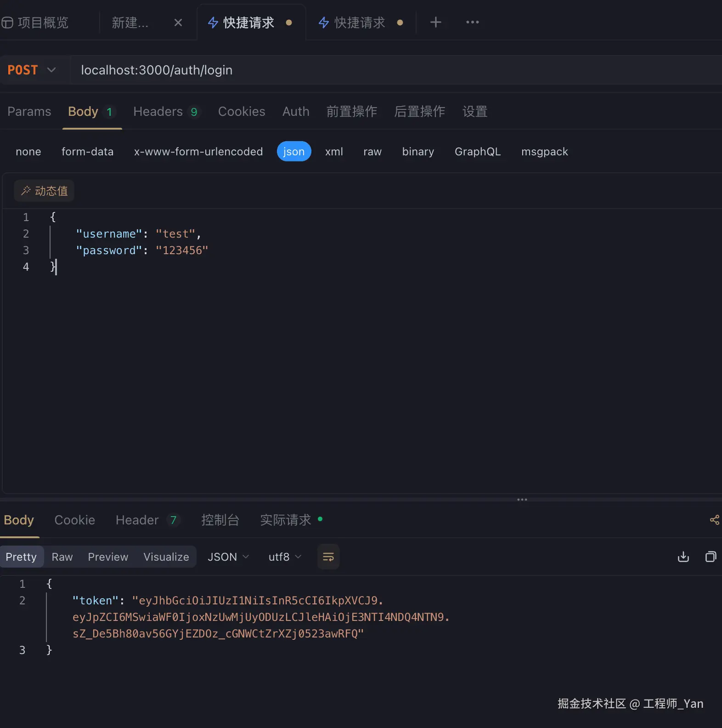Click the "token" value in response
This screenshot has width=722, height=728.
click(261, 617)
